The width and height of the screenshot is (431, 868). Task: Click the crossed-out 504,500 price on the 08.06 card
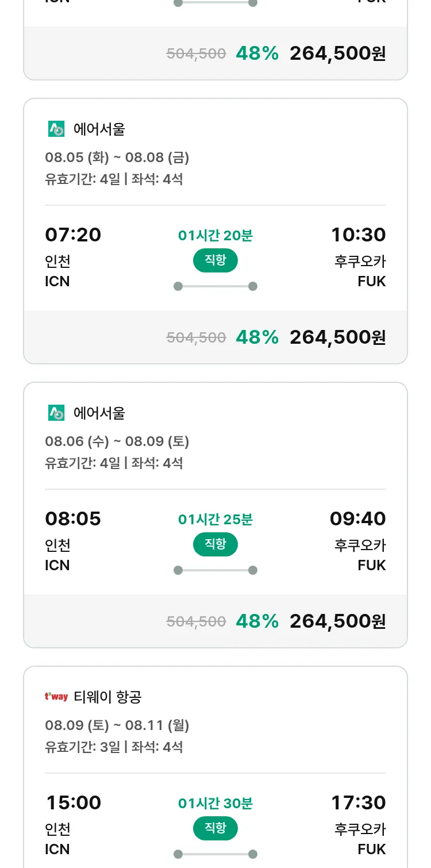[196, 621]
